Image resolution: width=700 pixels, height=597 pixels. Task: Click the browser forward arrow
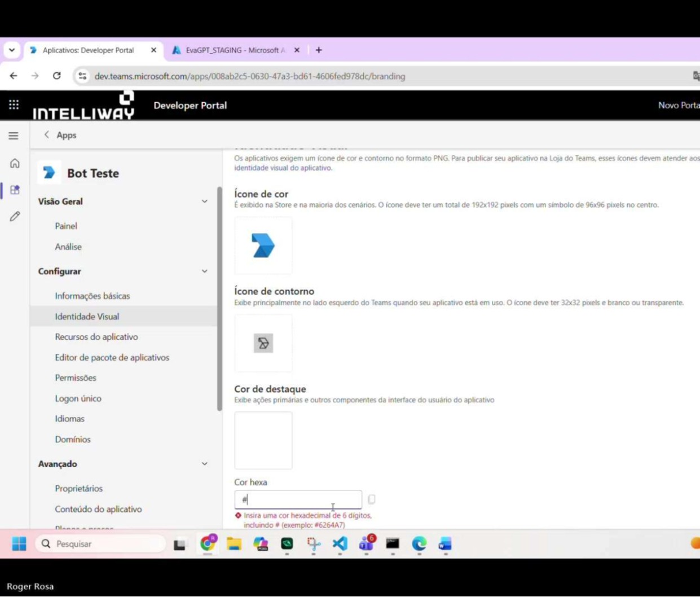[x=35, y=76]
